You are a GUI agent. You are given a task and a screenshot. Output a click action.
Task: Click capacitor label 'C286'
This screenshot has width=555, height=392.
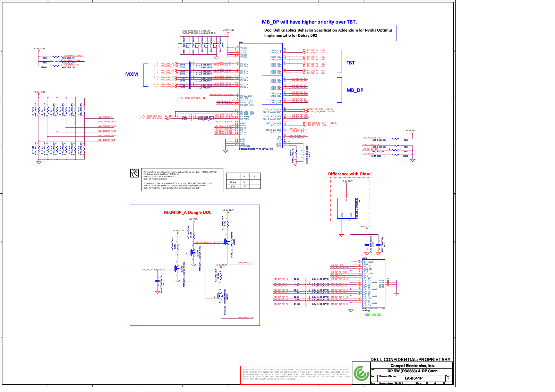[x=296, y=286]
